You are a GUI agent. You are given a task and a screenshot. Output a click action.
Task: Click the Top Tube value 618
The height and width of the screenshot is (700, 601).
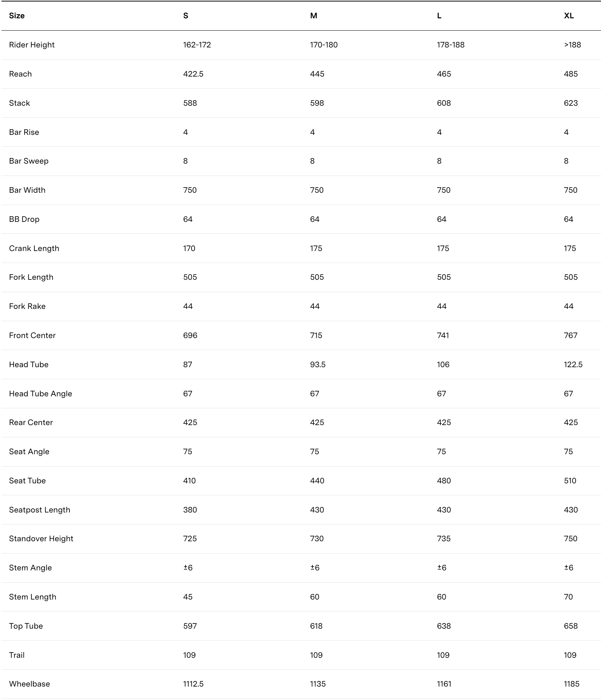316,626
